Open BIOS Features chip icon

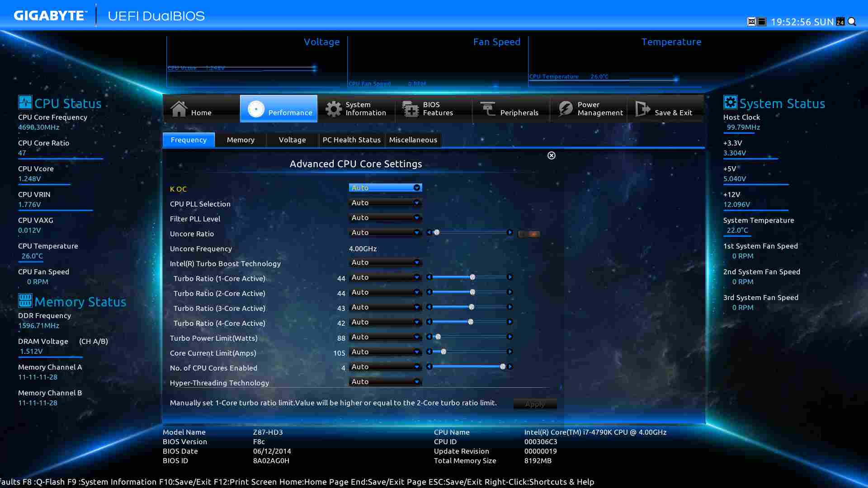point(410,109)
